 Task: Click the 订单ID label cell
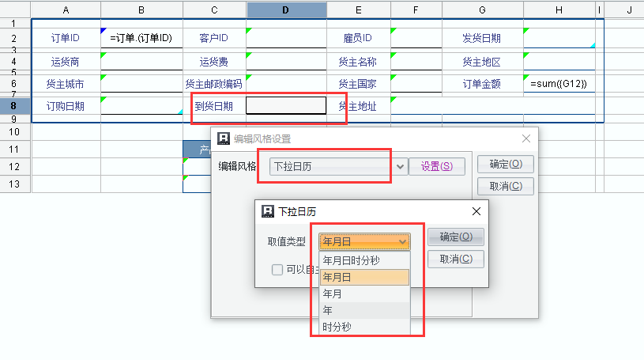[66, 38]
